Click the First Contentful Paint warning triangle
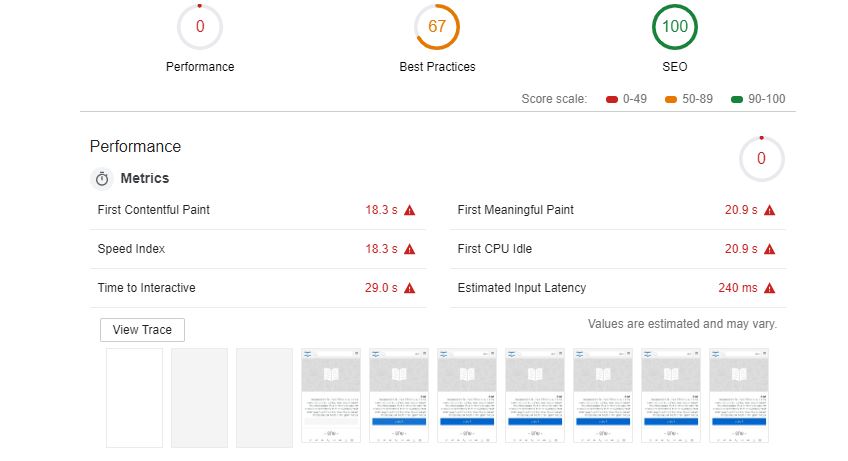The width and height of the screenshot is (848, 461). coord(409,210)
